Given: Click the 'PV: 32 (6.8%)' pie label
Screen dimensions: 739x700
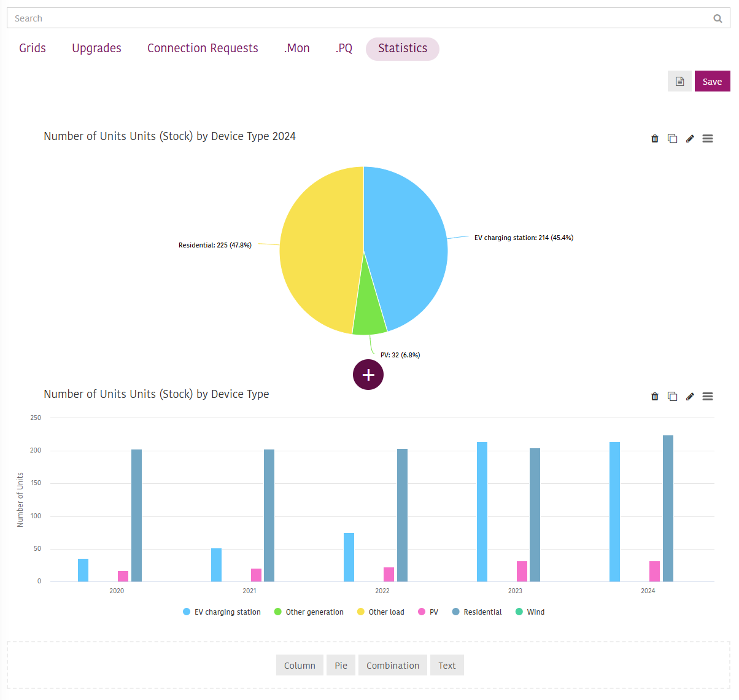Looking at the screenshot, I should (400, 356).
